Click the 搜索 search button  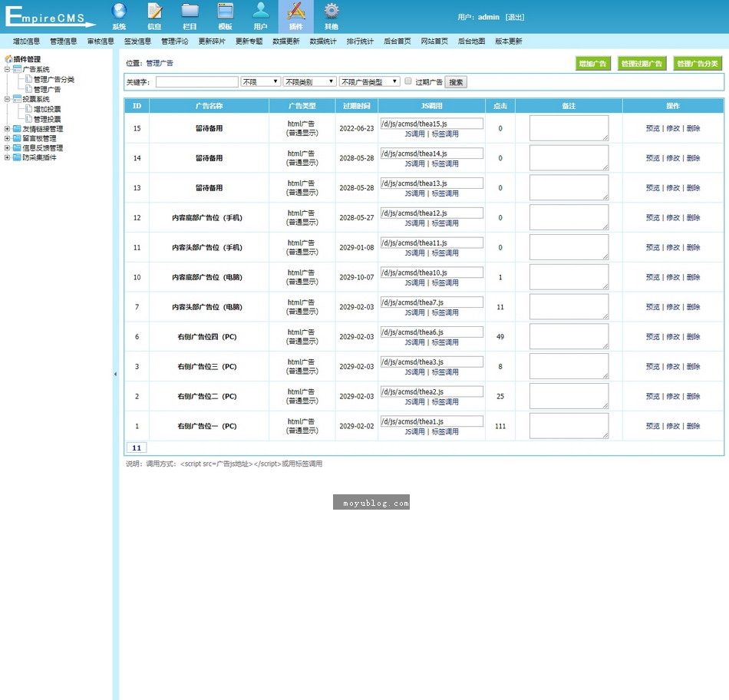(x=456, y=82)
